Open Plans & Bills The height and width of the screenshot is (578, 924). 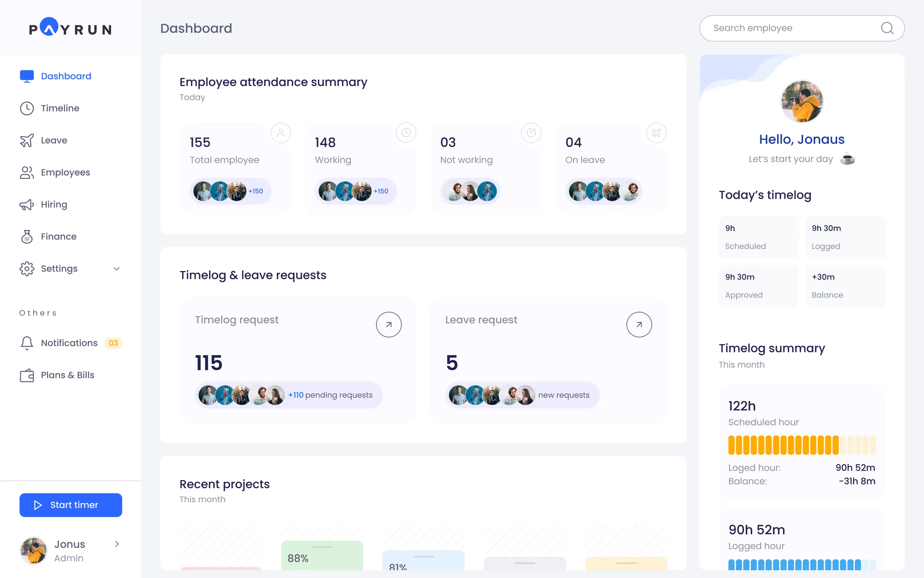pos(68,375)
